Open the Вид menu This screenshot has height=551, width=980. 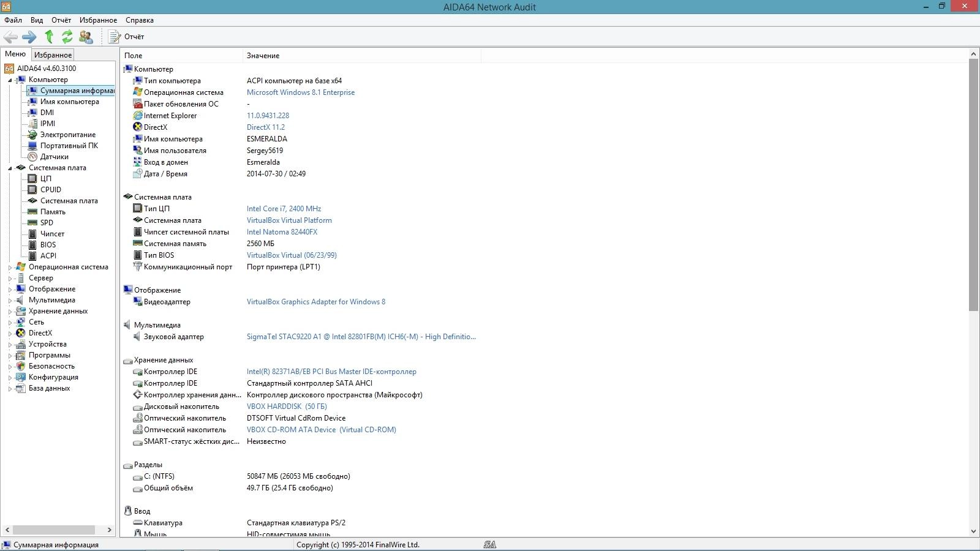click(x=37, y=20)
